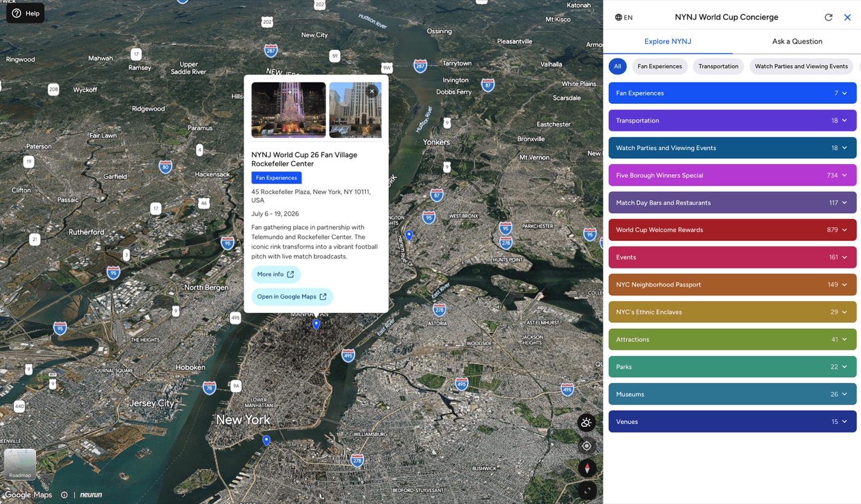Close the World Cup Concierge panel
This screenshot has width=861, height=504.
(x=847, y=17)
